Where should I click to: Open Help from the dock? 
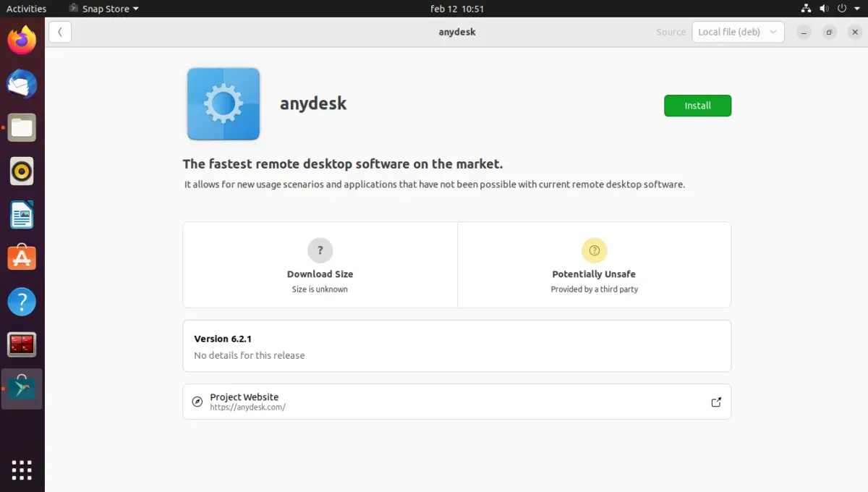point(22,302)
